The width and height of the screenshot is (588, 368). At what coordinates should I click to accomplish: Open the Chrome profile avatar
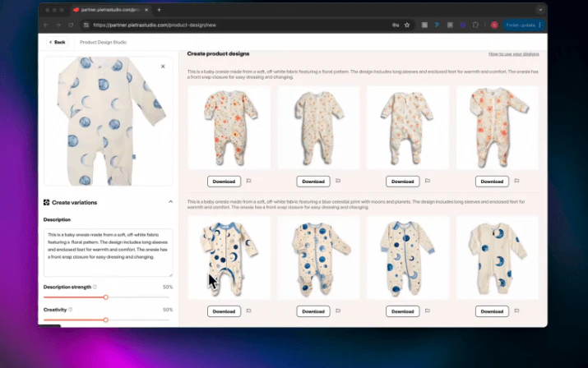click(x=494, y=25)
